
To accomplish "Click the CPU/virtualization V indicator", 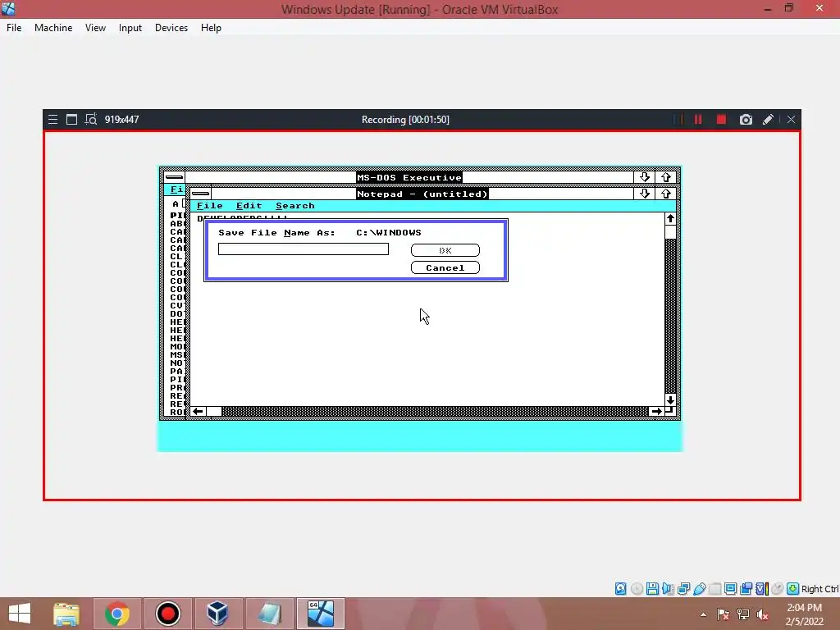I will point(762,589).
